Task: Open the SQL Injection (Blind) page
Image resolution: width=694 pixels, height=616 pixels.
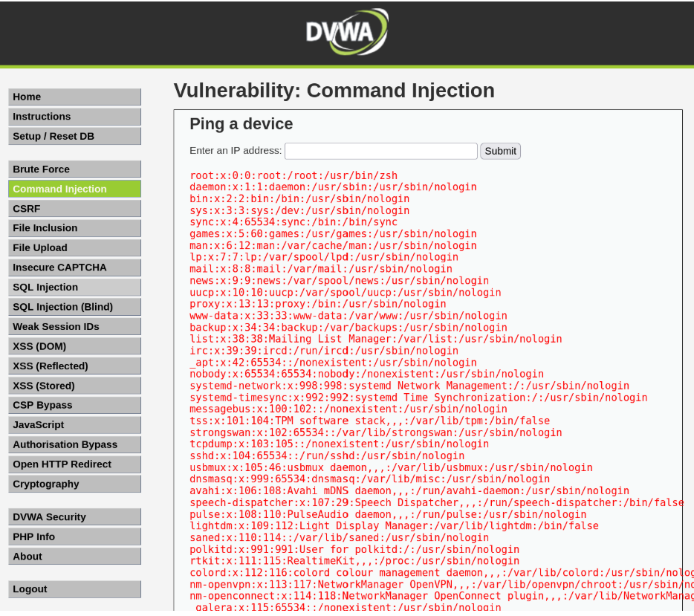Action: pos(74,307)
